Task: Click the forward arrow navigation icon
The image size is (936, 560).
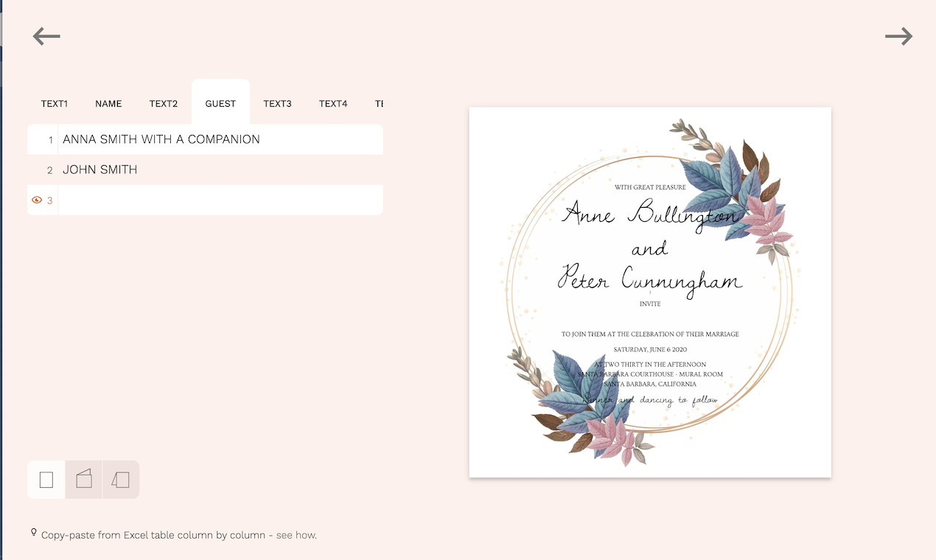Action: click(x=898, y=35)
